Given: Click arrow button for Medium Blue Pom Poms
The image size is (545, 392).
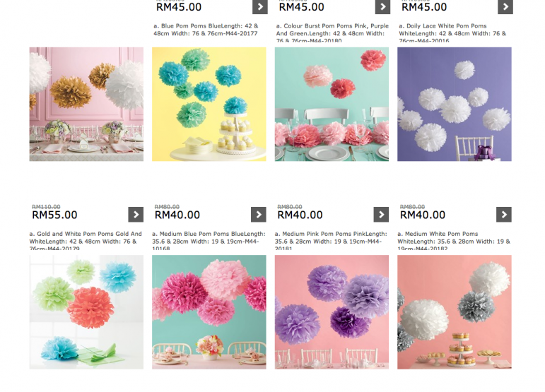Looking at the screenshot, I should pos(258,215).
